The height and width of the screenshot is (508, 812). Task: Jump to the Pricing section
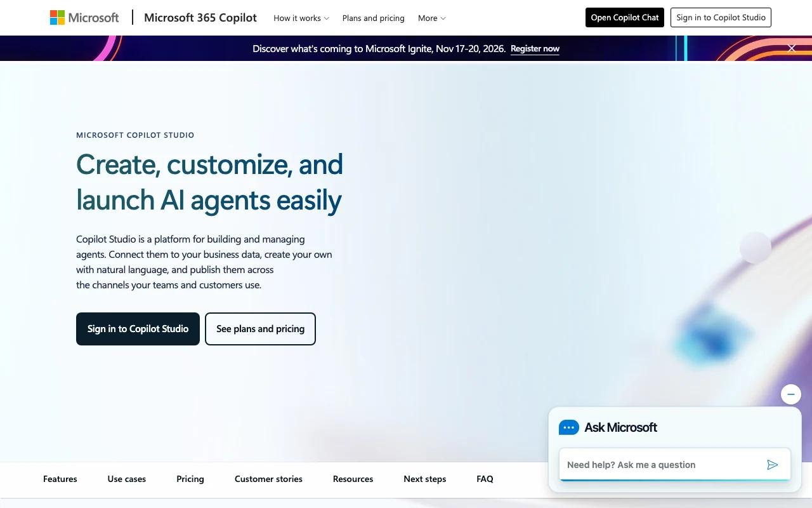190,479
